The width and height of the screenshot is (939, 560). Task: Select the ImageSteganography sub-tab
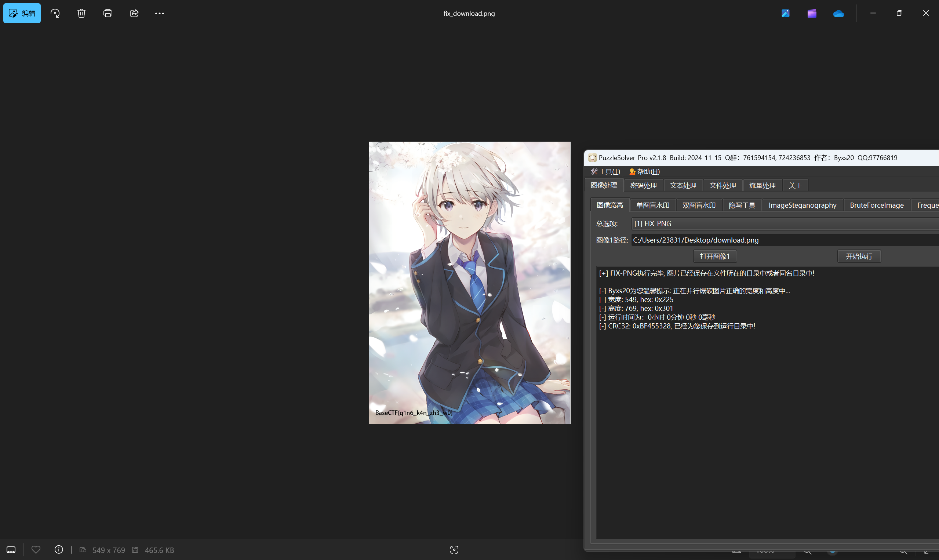[x=802, y=205]
